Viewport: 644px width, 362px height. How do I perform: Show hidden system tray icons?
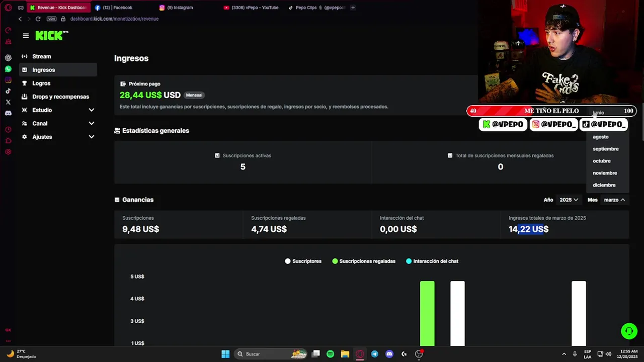click(564, 354)
